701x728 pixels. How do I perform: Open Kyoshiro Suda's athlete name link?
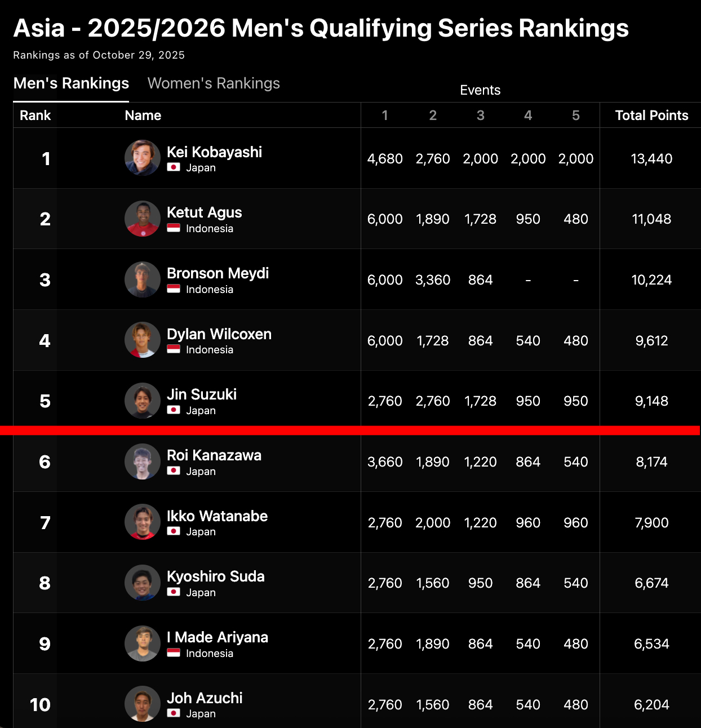coord(216,576)
